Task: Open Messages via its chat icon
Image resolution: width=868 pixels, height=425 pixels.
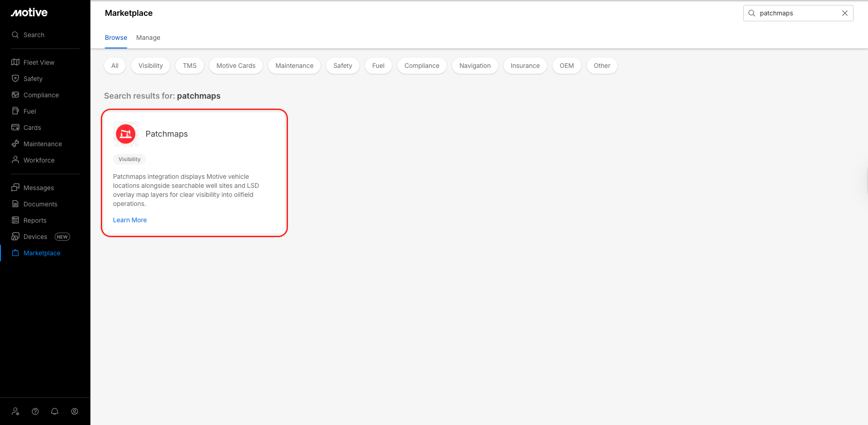Action: (x=15, y=187)
